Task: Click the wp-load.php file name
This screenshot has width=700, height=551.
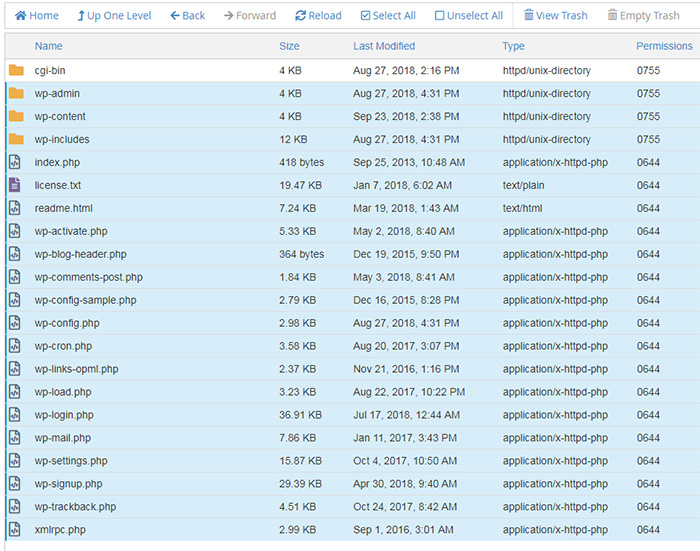Action: pos(63,392)
